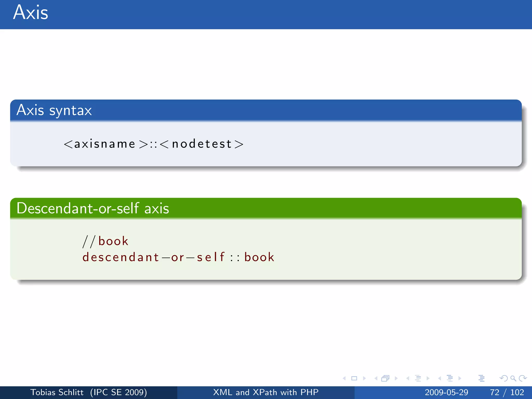Click the slide rectangle navigation icon
This screenshot has height=399, width=532.
click(354, 378)
